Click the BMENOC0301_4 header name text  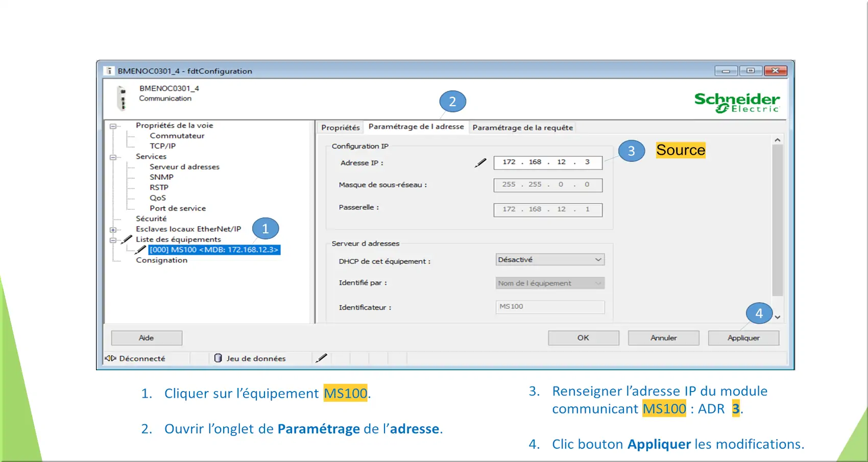pos(169,88)
